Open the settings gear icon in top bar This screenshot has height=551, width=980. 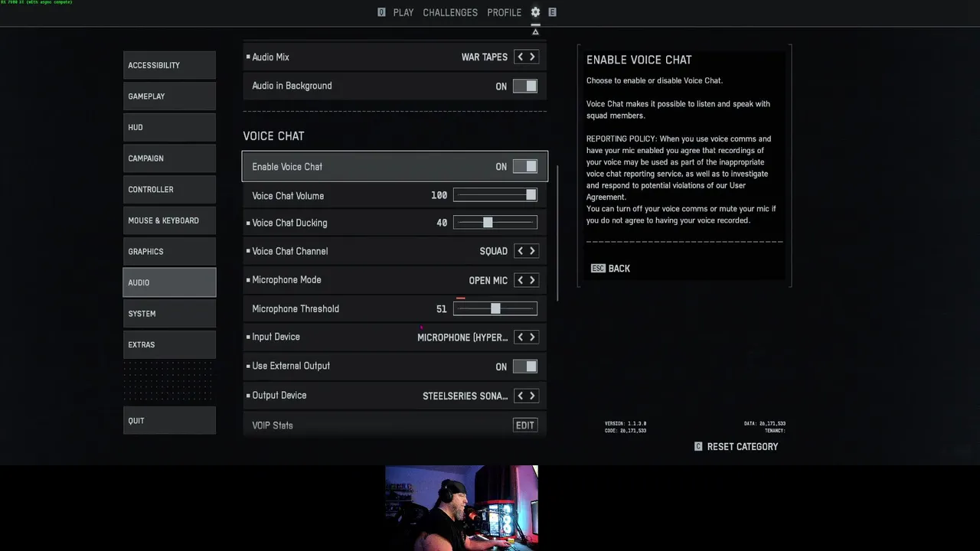click(535, 12)
